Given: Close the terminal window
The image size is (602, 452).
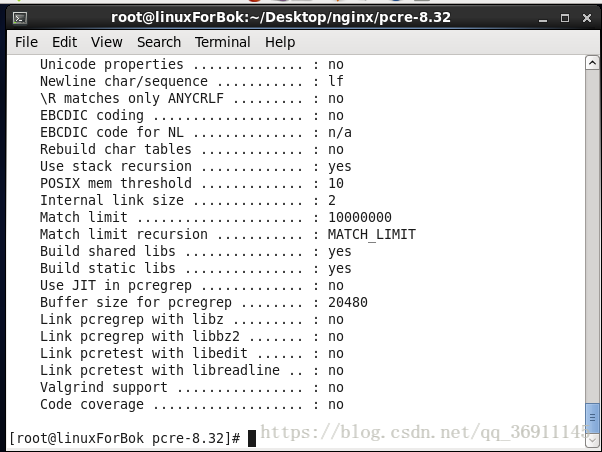Looking at the screenshot, I should [587, 18].
